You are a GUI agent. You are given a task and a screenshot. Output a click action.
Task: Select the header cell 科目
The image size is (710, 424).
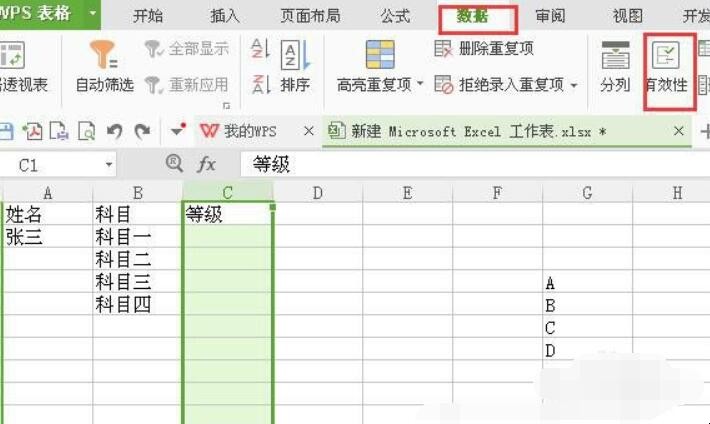138,214
